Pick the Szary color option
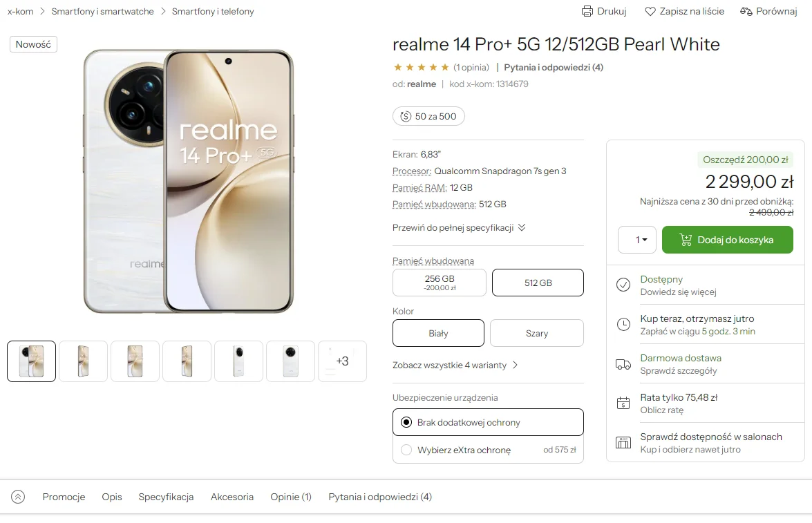Screen dimensions: 812x523 [x=536, y=333]
